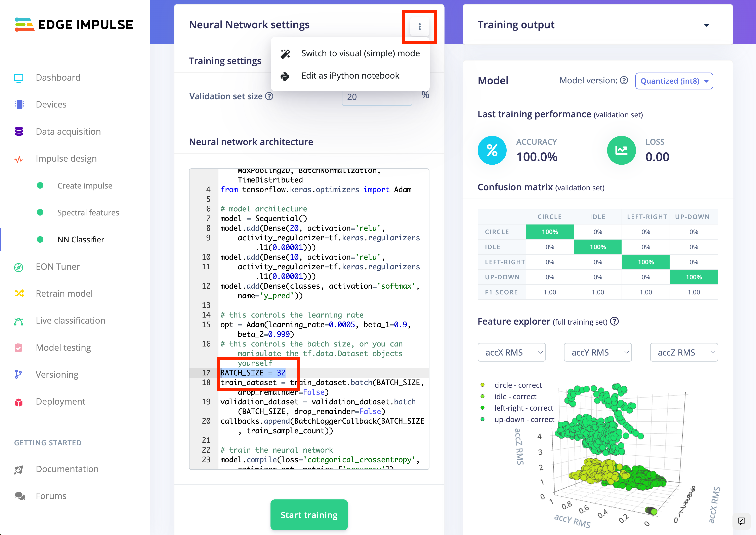Open NN Classifier page
Screen dimensions: 756x535
tap(81, 240)
